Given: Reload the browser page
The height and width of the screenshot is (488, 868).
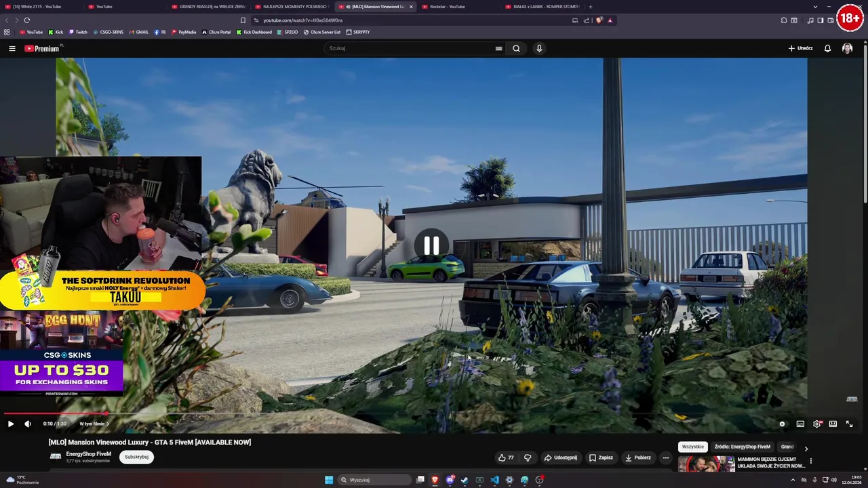Looking at the screenshot, I should coord(26,20).
